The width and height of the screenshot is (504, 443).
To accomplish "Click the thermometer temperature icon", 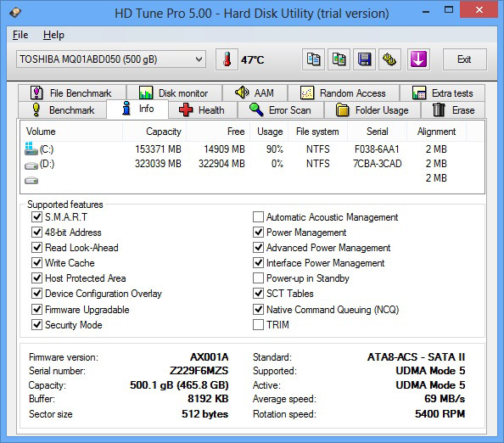I will coord(227,59).
